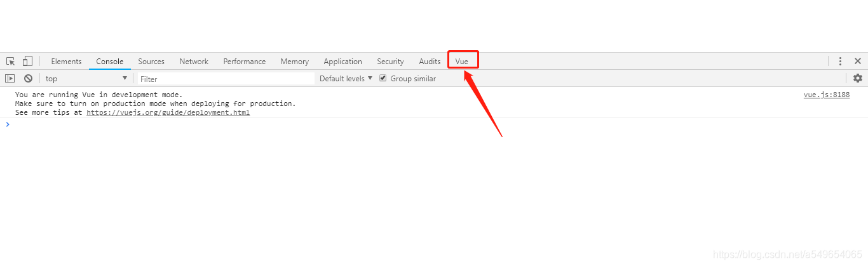Select the Security tab
868x266 pixels.
pyautogui.click(x=390, y=62)
